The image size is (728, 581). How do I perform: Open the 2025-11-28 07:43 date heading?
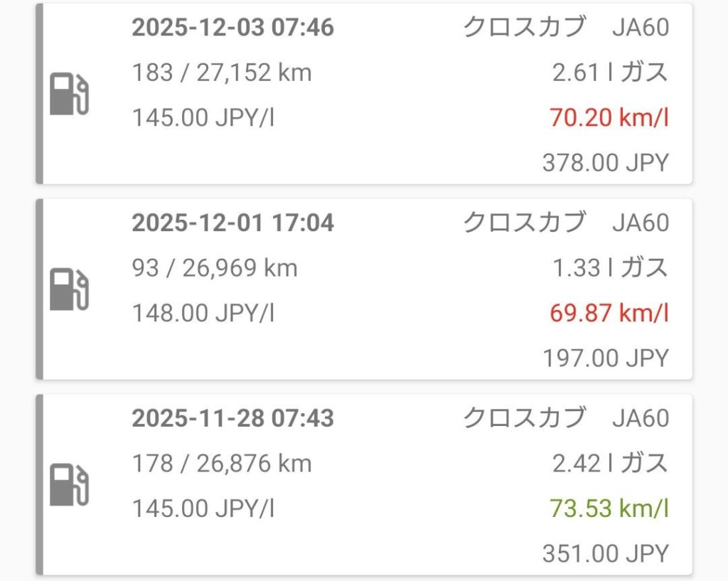point(232,418)
